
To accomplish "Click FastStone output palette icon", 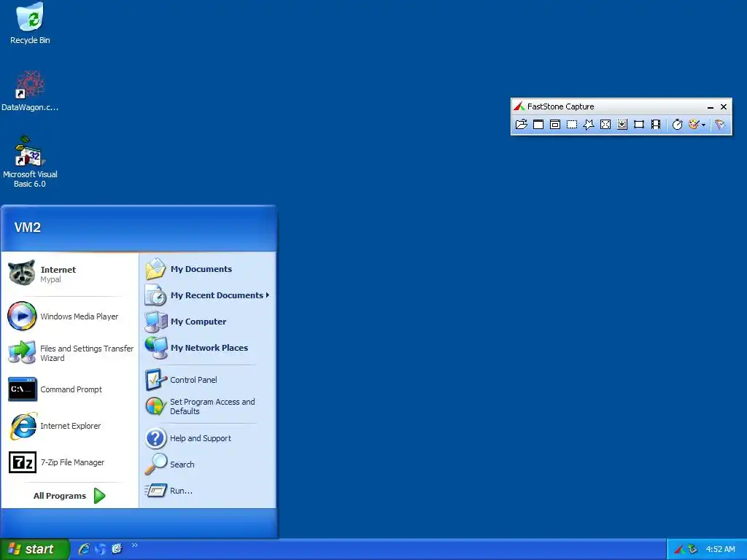I will (x=694, y=124).
